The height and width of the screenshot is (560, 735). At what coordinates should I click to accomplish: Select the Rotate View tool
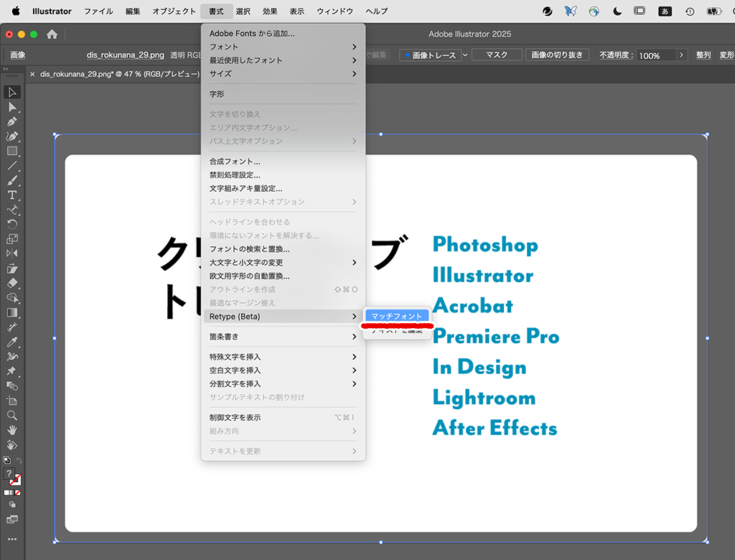[12, 444]
